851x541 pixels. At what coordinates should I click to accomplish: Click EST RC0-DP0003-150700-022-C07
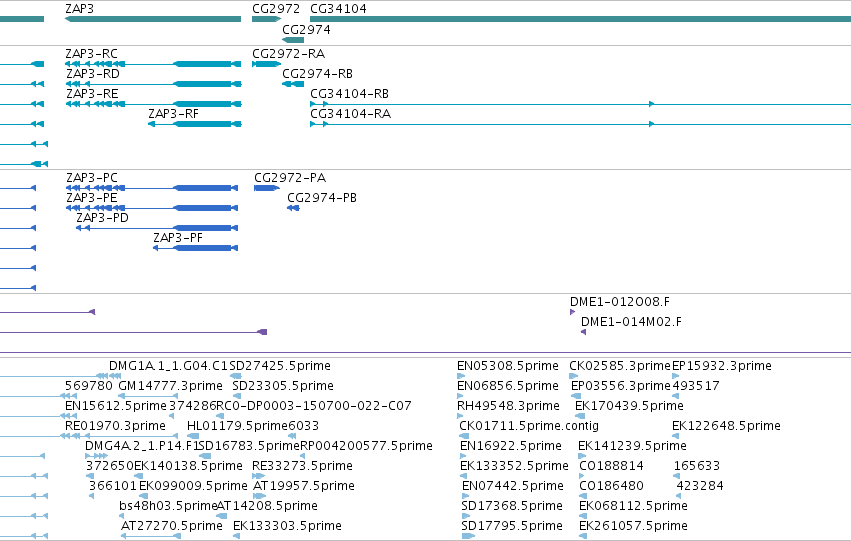click(x=314, y=406)
